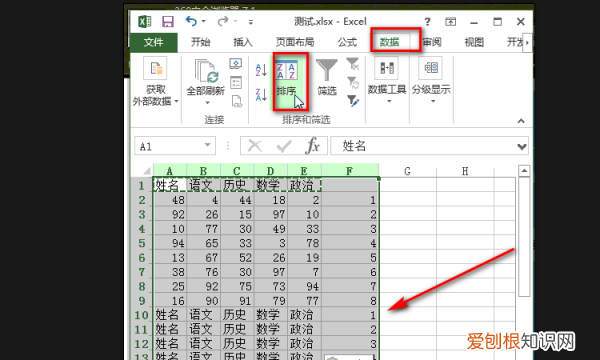
Task: Click the vertical scrollbar thumb
Action: coord(524,236)
